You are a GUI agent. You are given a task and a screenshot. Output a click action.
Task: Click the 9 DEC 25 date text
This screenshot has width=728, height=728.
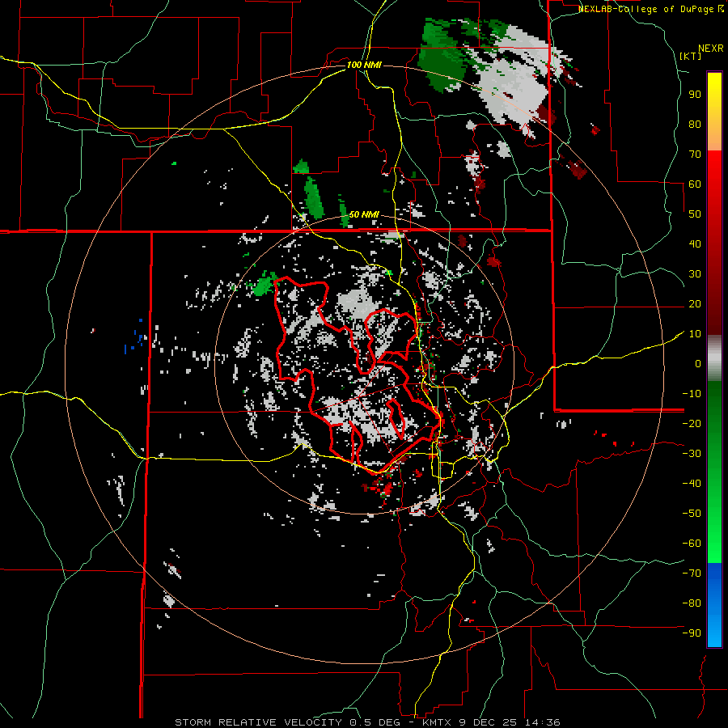489,722
